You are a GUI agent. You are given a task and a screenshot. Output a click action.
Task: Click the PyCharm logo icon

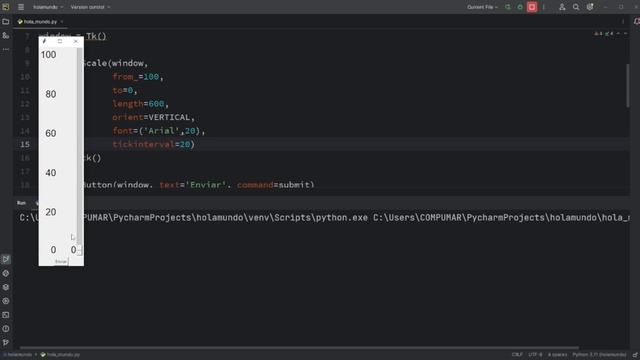(6, 7)
